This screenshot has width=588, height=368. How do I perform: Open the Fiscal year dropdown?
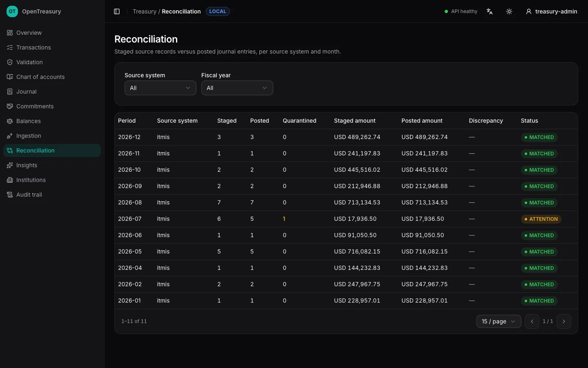tap(237, 88)
